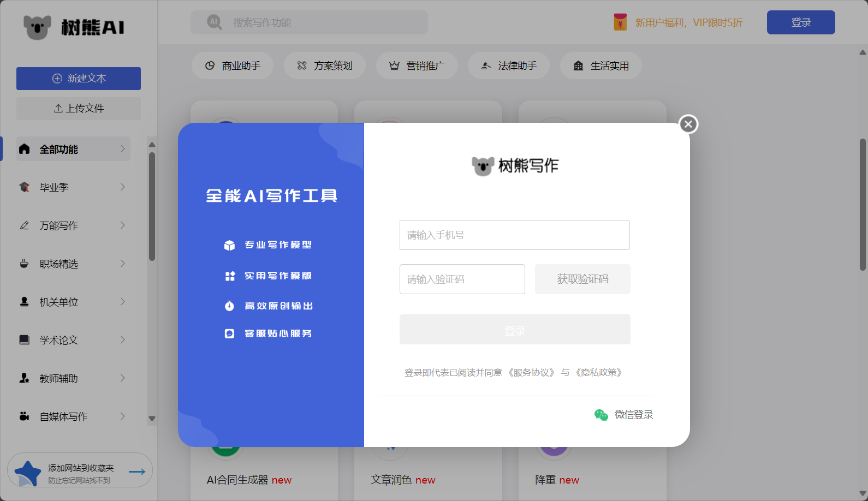
Task: Click the cube icon beside 专业写作模型
Action: 229,246
